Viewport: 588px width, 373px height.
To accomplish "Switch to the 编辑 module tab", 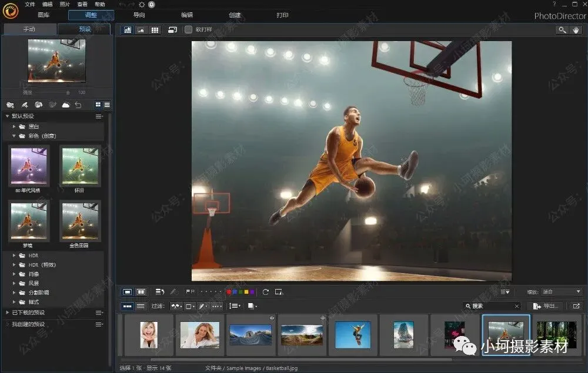I will pos(186,15).
